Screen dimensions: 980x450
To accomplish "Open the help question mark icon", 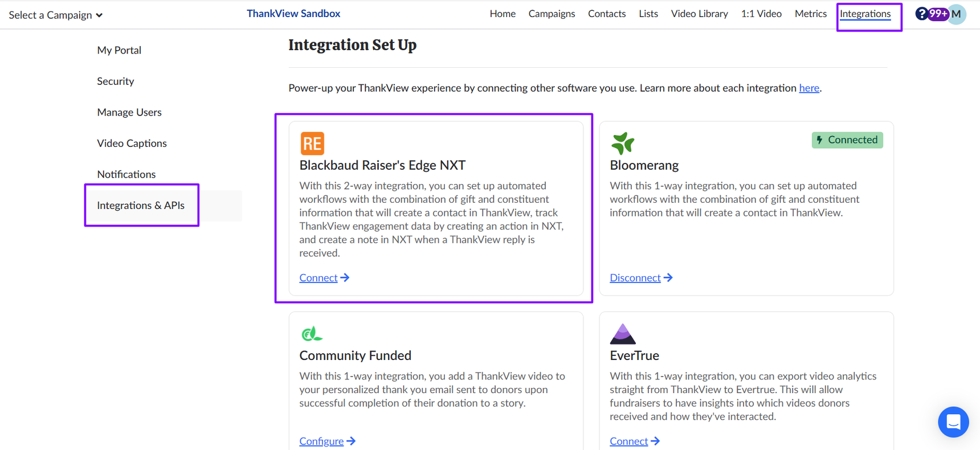I will coord(921,14).
